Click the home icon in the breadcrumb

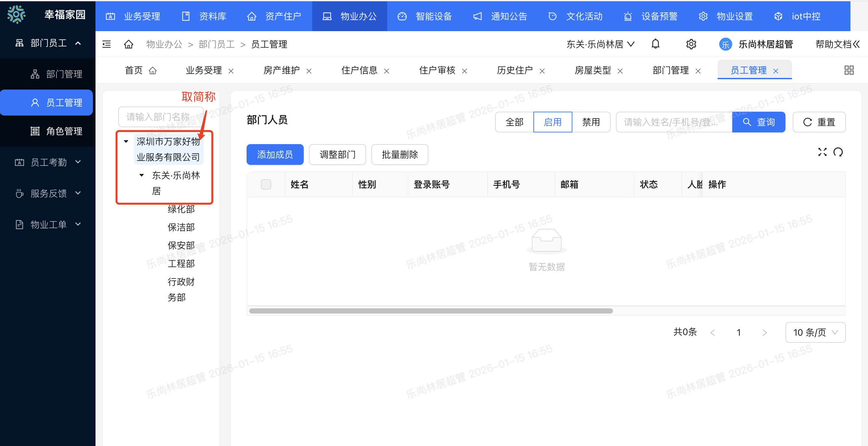pos(128,44)
